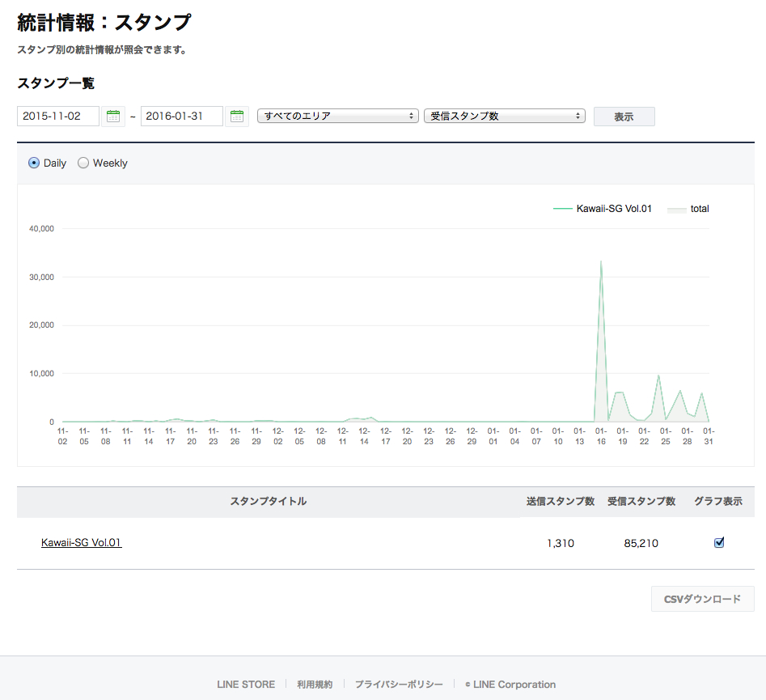Click the 01-31 x-axis date label

[709, 436]
